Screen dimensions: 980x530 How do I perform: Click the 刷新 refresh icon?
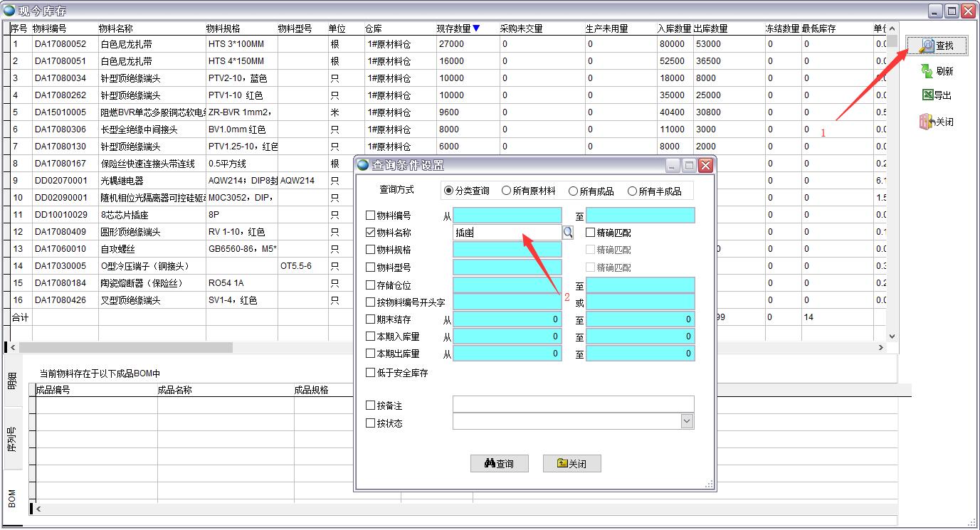click(927, 71)
